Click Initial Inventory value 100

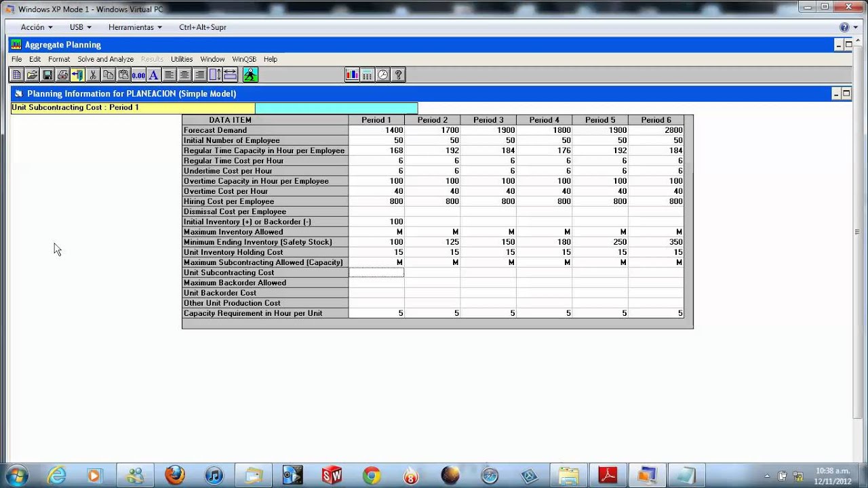point(376,222)
